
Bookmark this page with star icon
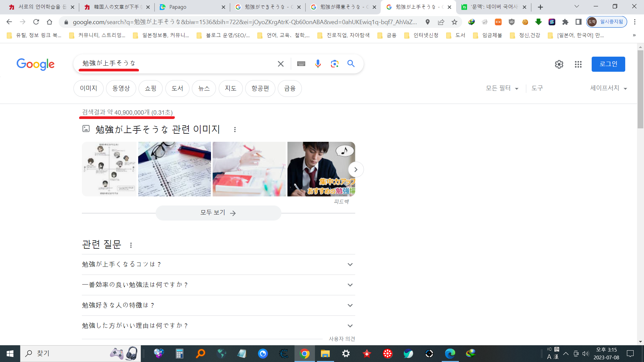pyautogui.click(x=454, y=22)
